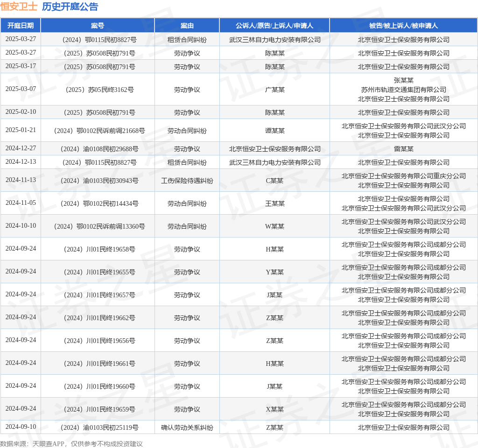Click plaintiff name 广某某
The image size is (478, 448).
[x=274, y=90]
